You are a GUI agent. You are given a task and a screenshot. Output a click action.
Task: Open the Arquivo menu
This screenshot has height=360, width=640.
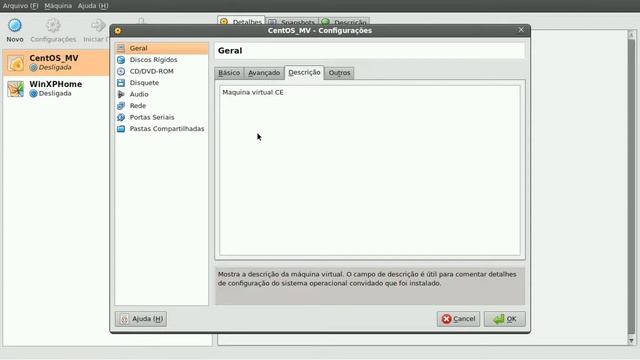tap(20, 6)
